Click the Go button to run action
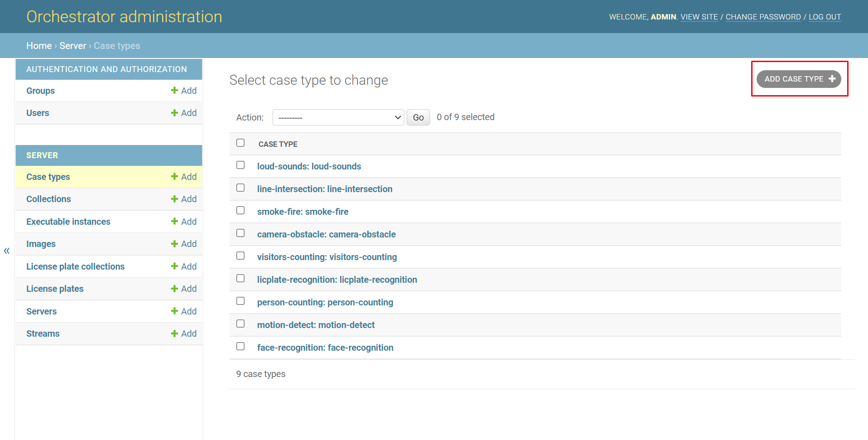 pyautogui.click(x=418, y=117)
